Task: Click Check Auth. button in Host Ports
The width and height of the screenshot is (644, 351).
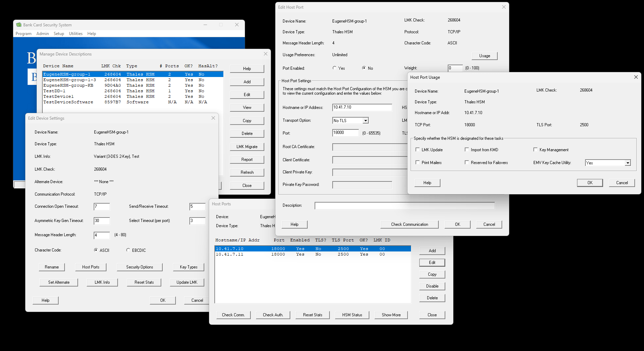Action: click(273, 315)
